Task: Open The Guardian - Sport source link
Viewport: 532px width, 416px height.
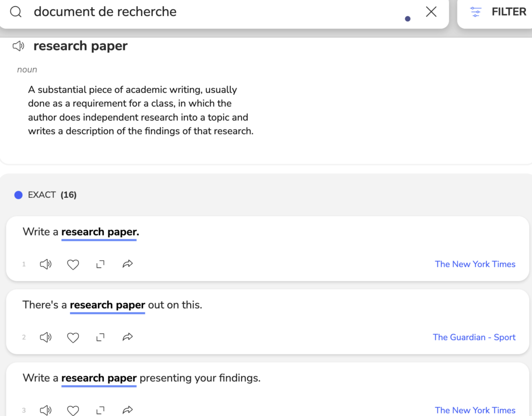Action: pyautogui.click(x=474, y=338)
